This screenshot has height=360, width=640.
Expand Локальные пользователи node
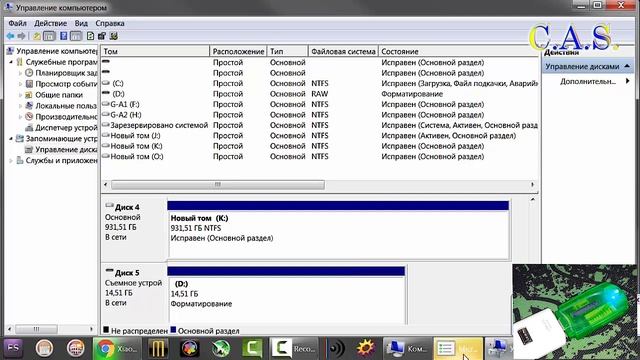click(20, 106)
